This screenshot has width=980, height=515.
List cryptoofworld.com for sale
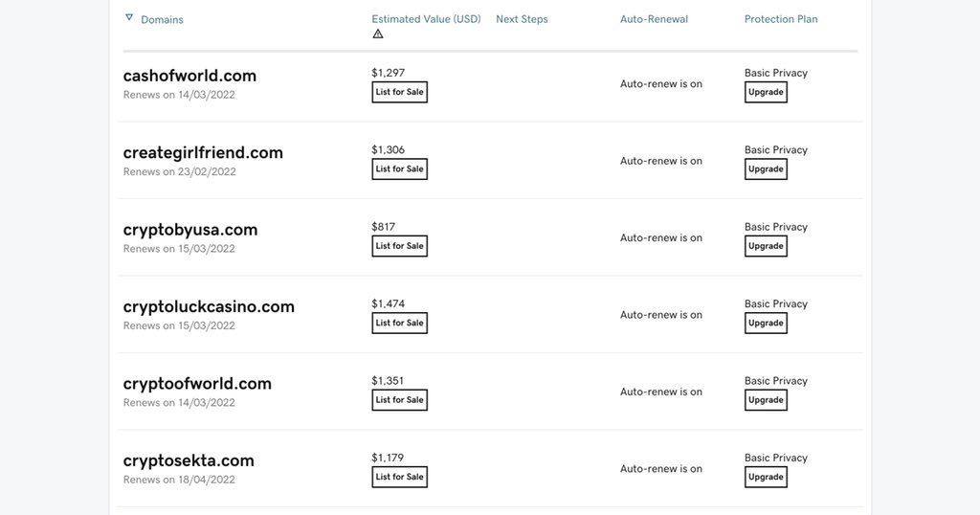coord(399,399)
